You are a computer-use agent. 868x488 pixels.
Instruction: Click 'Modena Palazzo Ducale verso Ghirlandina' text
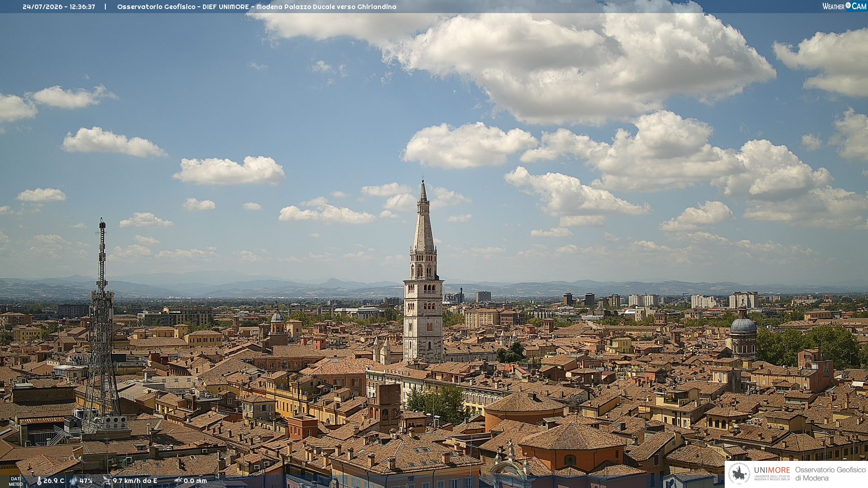click(x=326, y=7)
